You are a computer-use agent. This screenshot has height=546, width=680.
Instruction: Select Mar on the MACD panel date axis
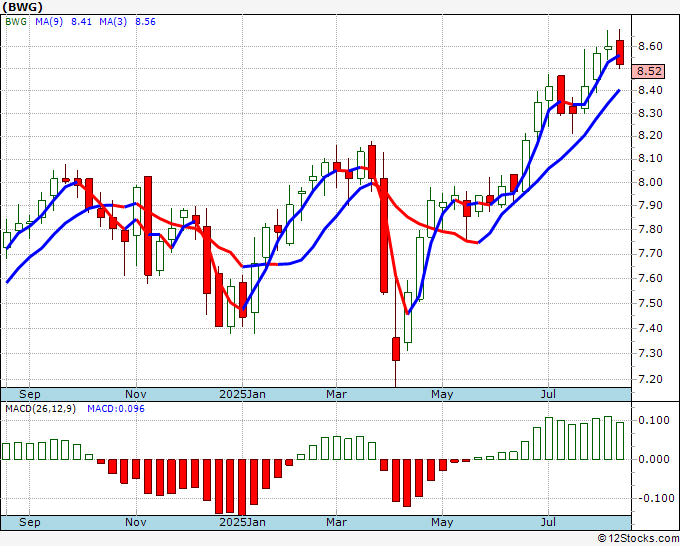coord(337,522)
